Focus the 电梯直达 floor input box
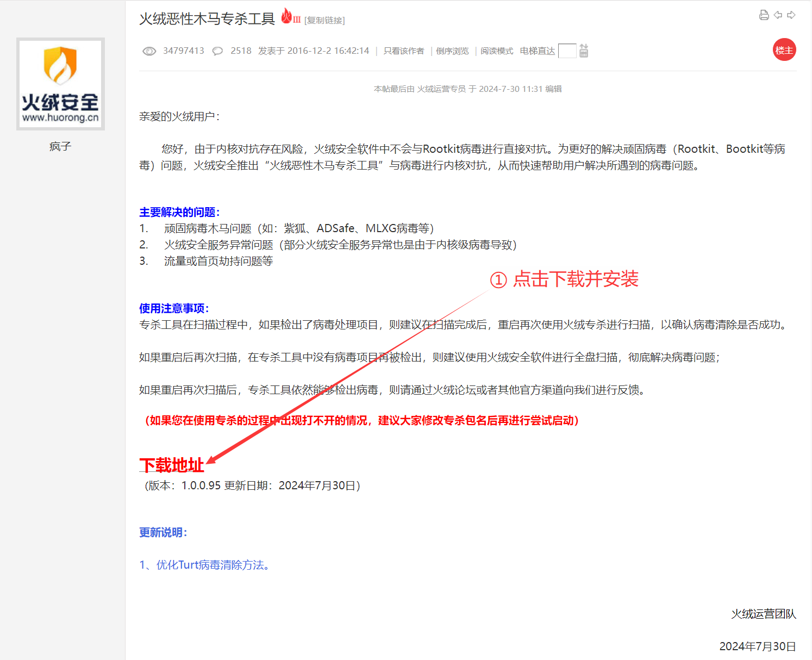 tap(567, 51)
